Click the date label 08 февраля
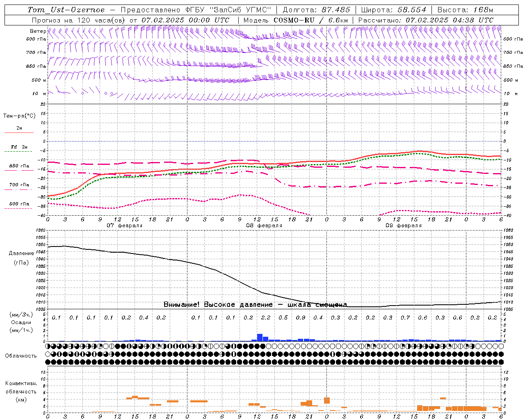 point(264,226)
